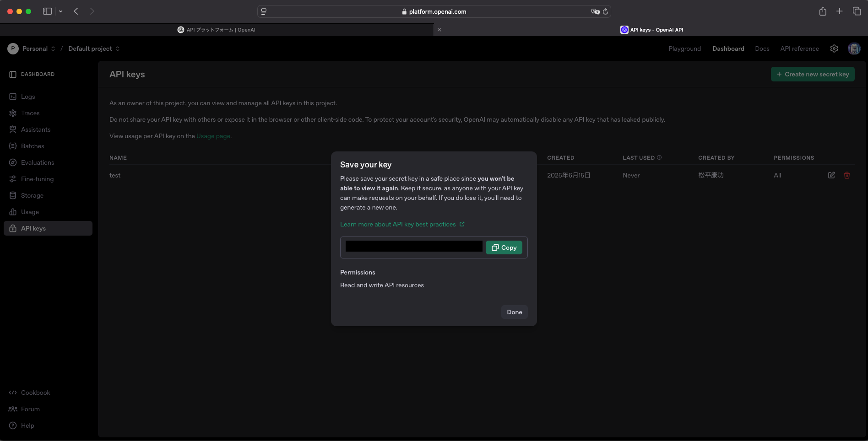Open the Playground menu item

coord(684,48)
